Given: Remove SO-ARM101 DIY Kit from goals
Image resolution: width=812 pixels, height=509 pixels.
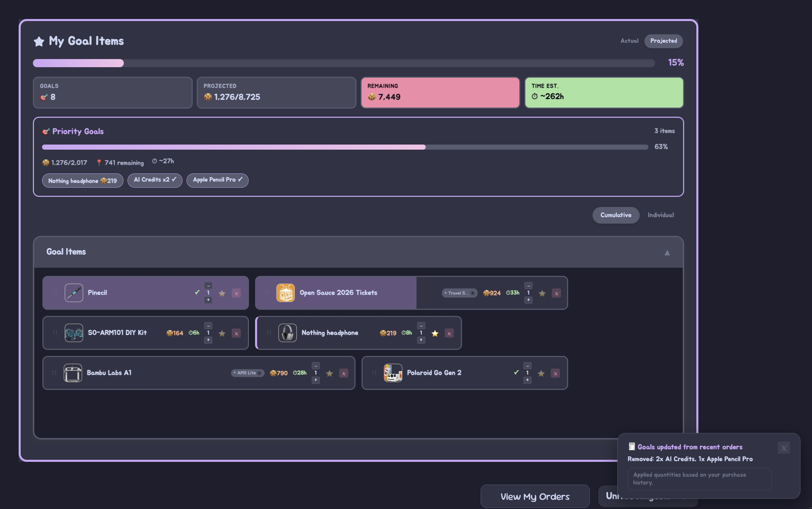Looking at the screenshot, I should pos(236,333).
